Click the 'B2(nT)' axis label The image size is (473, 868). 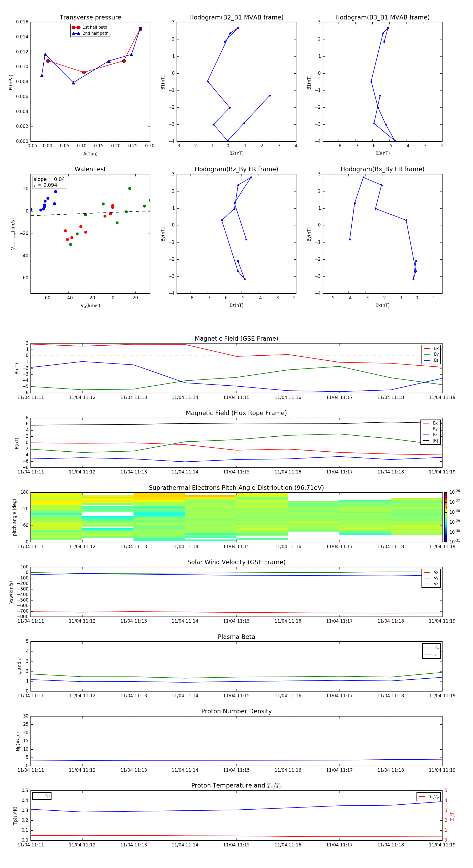pyautogui.click(x=236, y=153)
